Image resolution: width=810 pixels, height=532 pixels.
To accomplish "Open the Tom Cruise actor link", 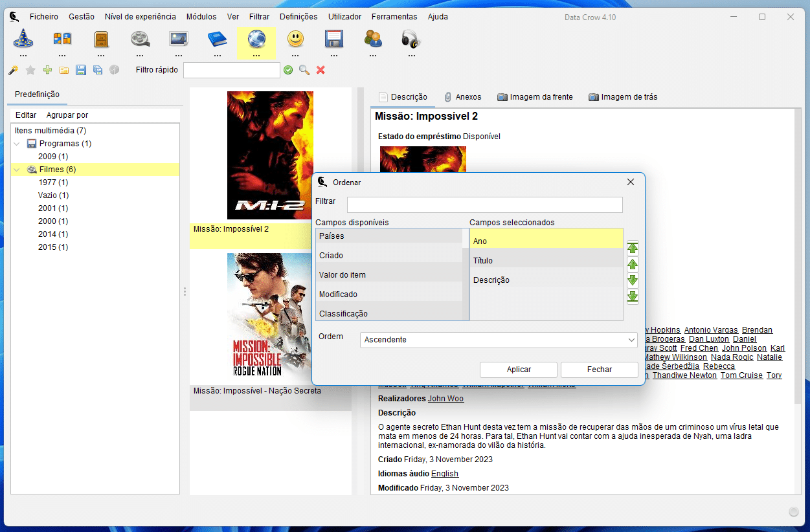I will coord(741,375).
